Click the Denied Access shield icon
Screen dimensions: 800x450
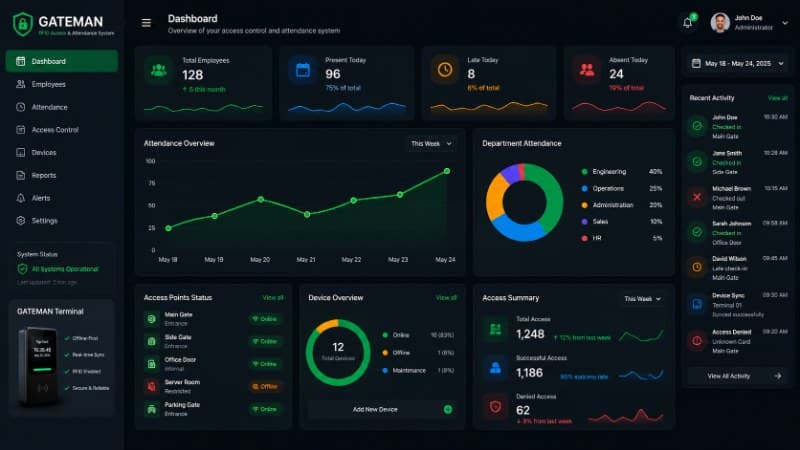[x=495, y=407]
